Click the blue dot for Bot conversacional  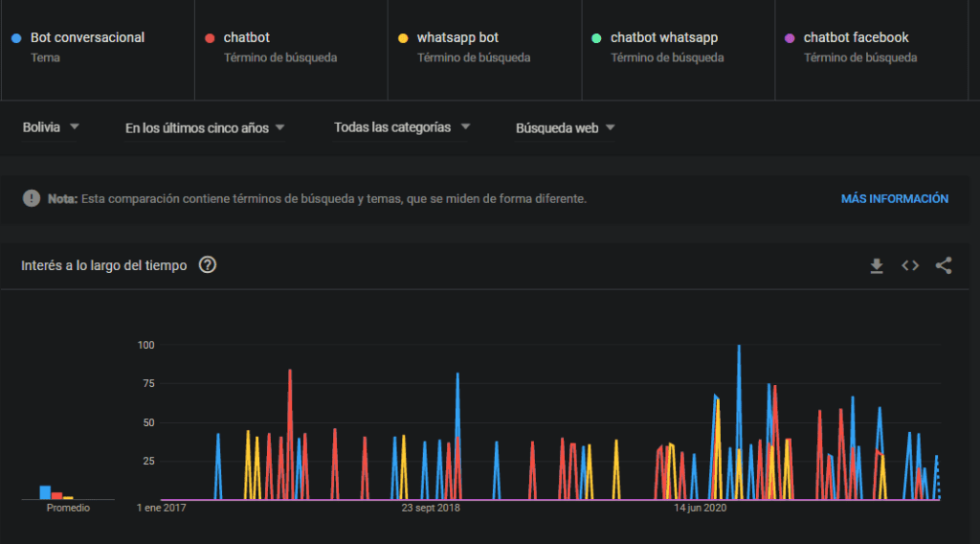[x=16, y=38]
